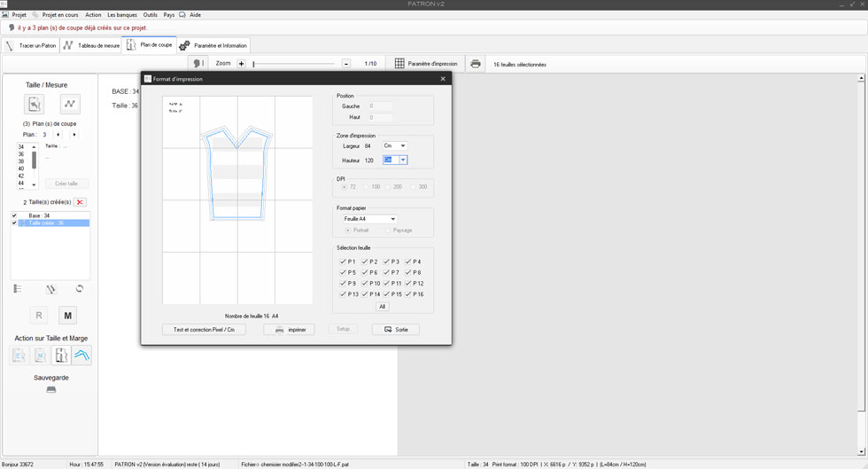The height and width of the screenshot is (469, 868).
Task: Click the printer icon in the toolbar
Action: click(476, 64)
